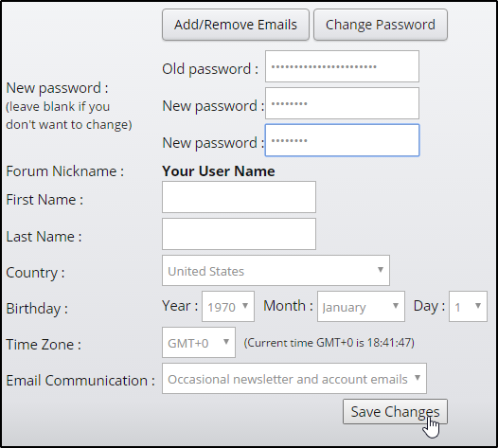
Task: Click the Time Zone dropdown arrow
Action: tap(226, 342)
